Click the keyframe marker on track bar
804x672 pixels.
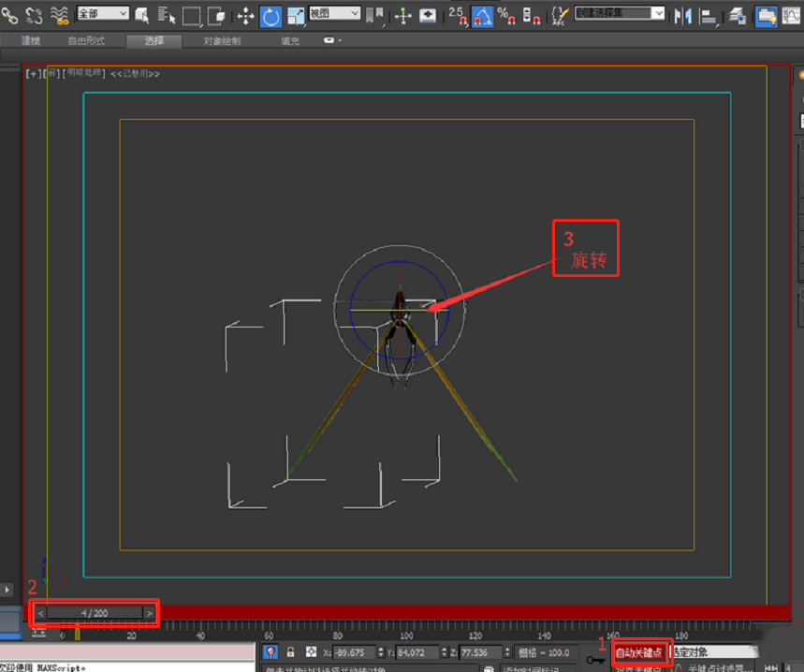78,633
